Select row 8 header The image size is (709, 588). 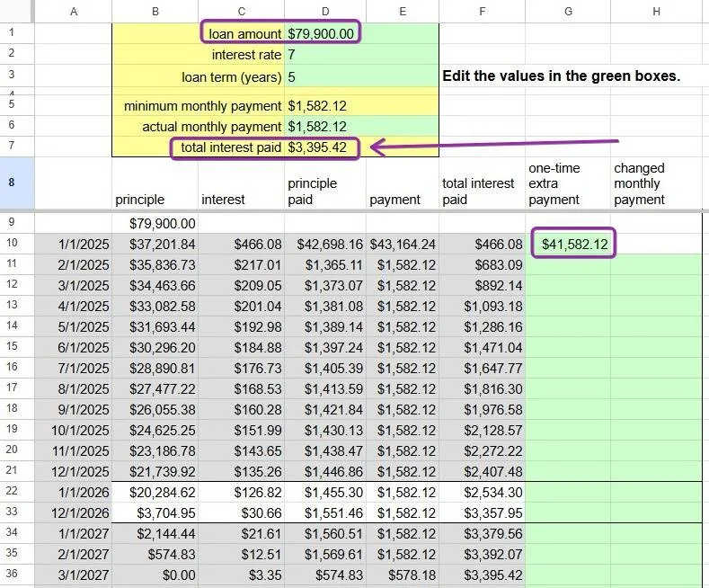tap(17, 183)
